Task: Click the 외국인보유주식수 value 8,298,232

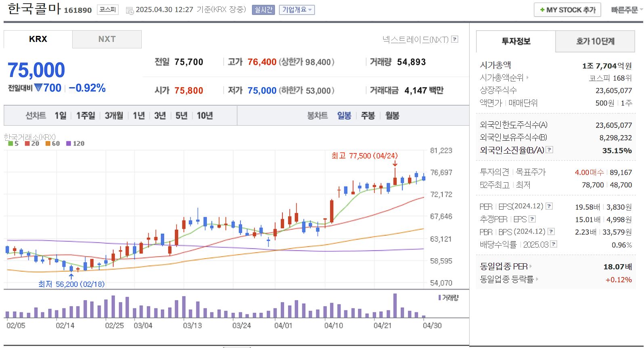Action: pos(616,138)
